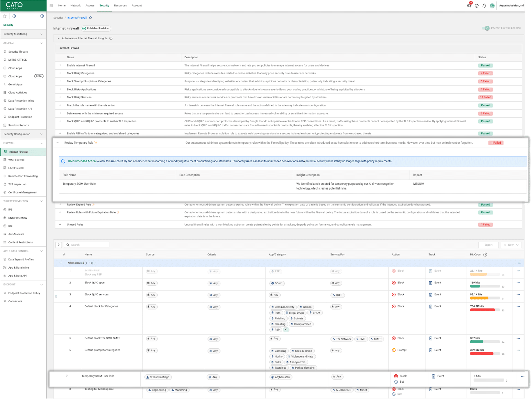Click the refresh-clock icon in top bar
This screenshot has height=399, width=532.
click(476, 6)
